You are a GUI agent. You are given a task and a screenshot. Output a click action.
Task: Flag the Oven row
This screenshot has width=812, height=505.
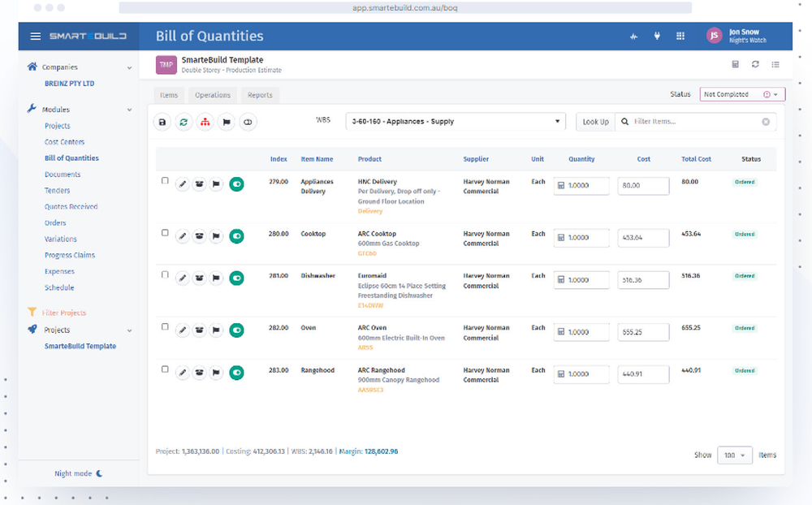tap(216, 330)
